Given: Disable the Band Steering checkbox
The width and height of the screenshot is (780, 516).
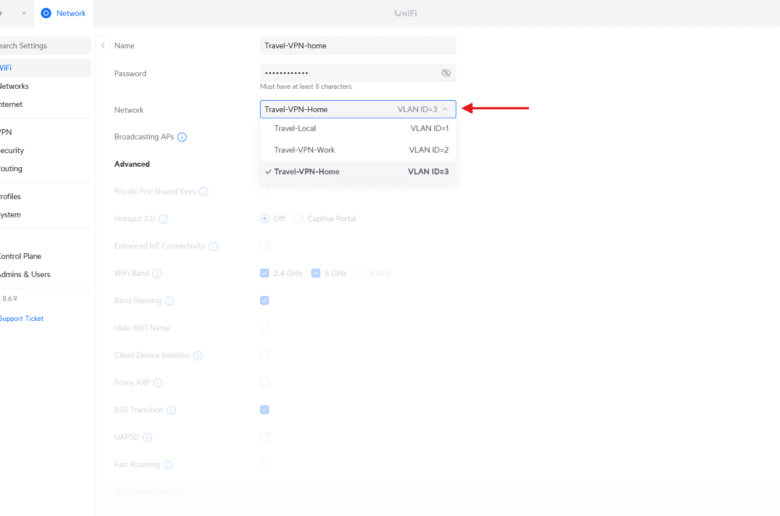Looking at the screenshot, I should tap(265, 301).
